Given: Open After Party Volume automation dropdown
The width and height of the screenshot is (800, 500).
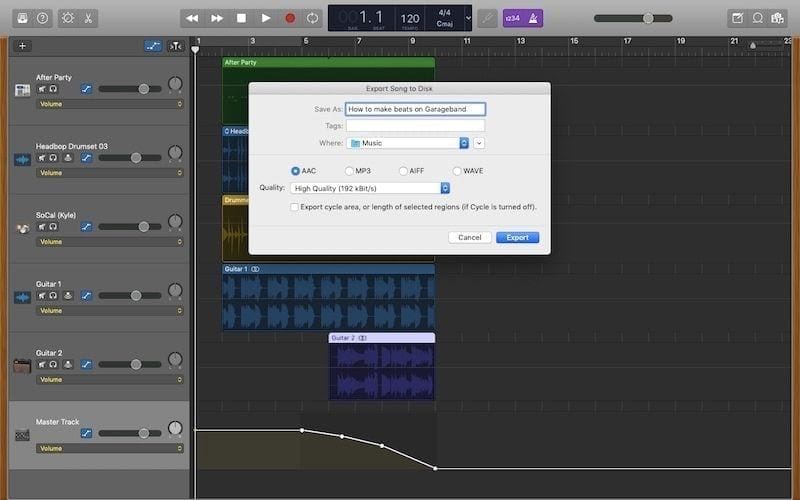Looking at the screenshot, I should point(109,104).
